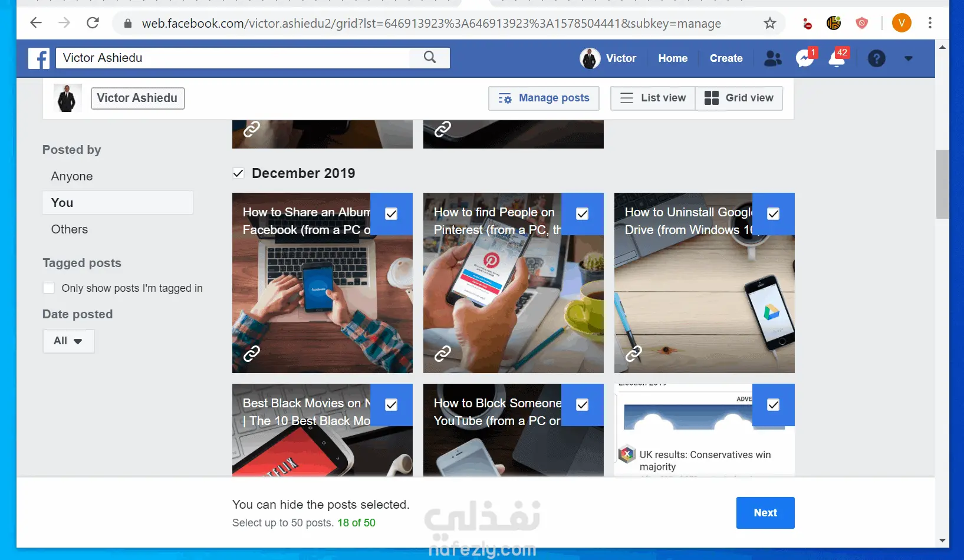Image resolution: width=964 pixels, height=560 pixels.
Task: Click the Facebook logo icon
Action: point(39,58)
